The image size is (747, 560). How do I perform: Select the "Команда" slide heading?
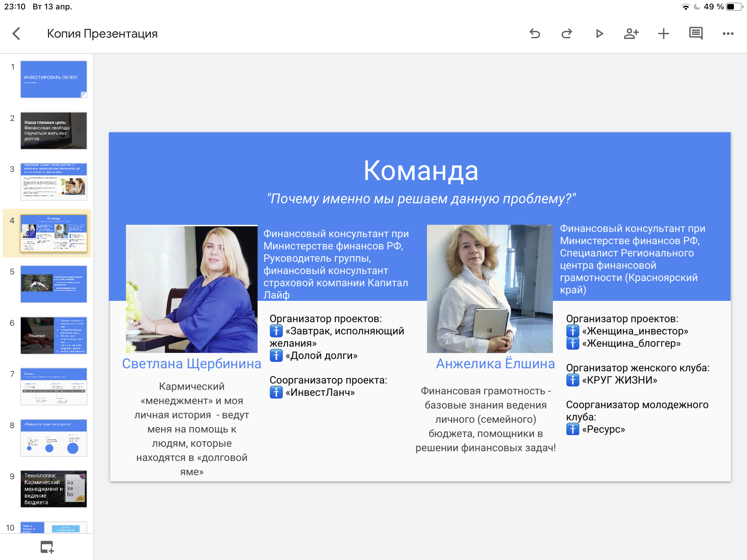(421, 171)
